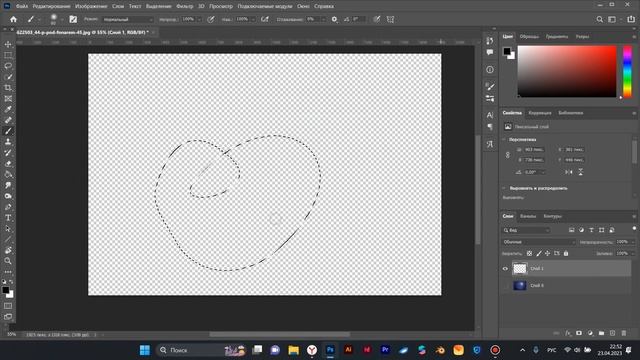Open the smoothing percent dropdown
The height and width of the screenshot is (360, 640).
(x=324, y=19)
